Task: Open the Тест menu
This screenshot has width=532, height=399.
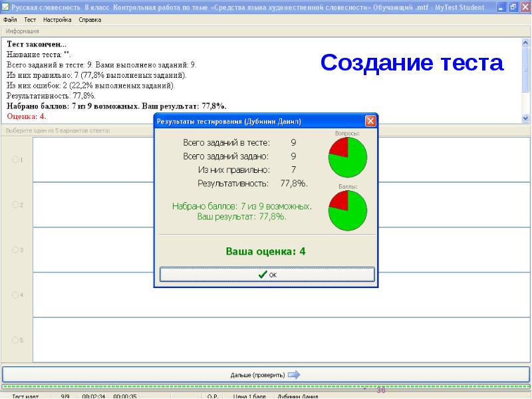Action: coord(30,20)
